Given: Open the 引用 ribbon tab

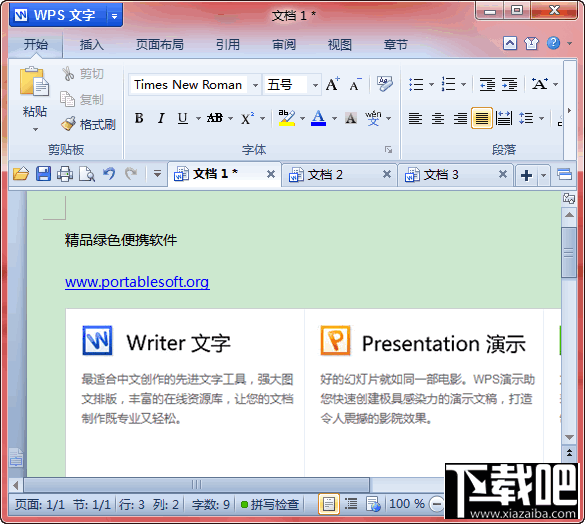Looking at the screenshot, I should pos(228,45).
